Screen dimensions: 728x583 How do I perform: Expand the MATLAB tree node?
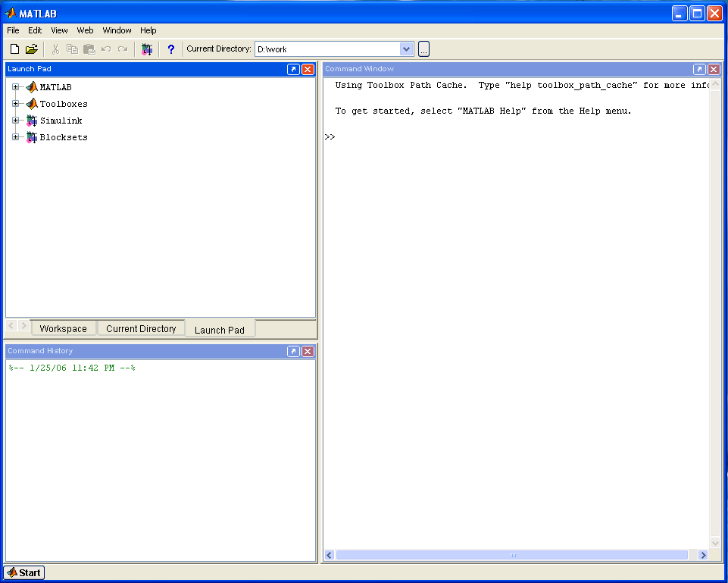15,87
